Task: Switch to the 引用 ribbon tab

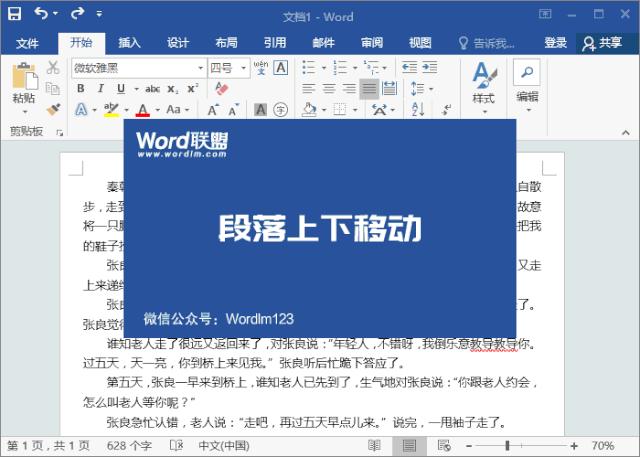Action: [x=275, y=42]
